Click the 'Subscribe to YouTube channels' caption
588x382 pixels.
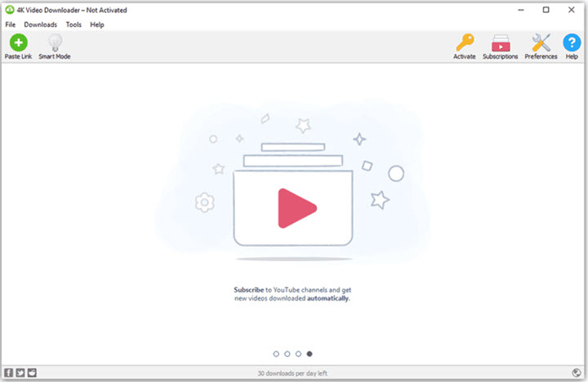tap(292, 295)
